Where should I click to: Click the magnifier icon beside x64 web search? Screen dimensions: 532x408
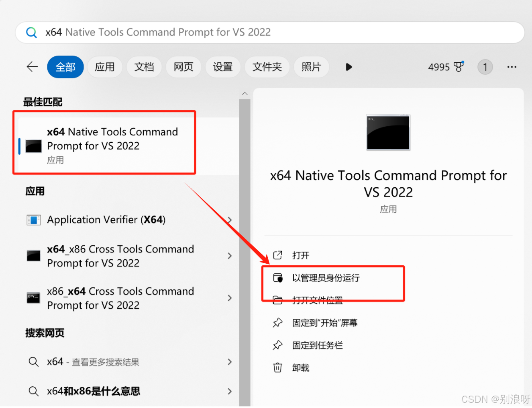(x=34, y=362)
